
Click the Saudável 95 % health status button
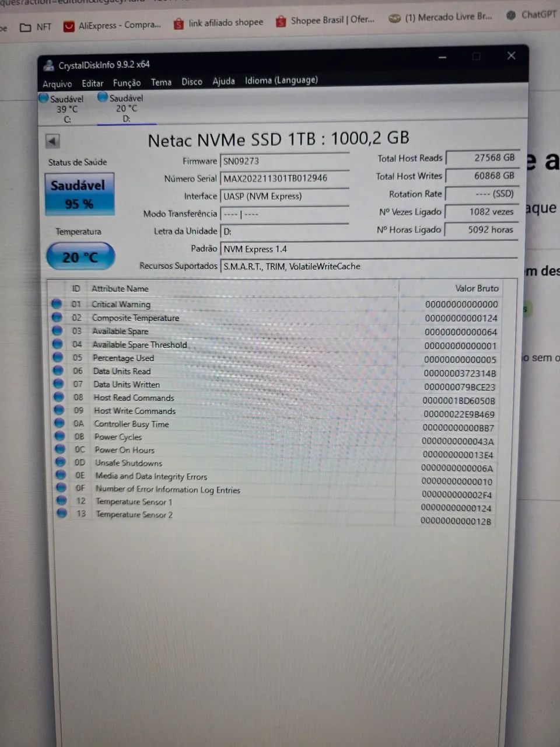click(79, 194)
